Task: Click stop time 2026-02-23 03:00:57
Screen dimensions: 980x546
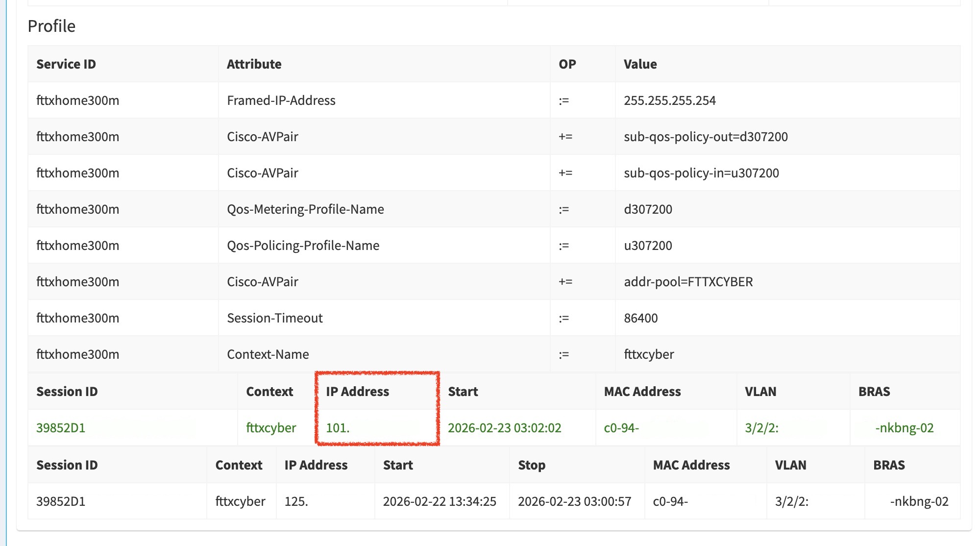Action: [574, 501]
